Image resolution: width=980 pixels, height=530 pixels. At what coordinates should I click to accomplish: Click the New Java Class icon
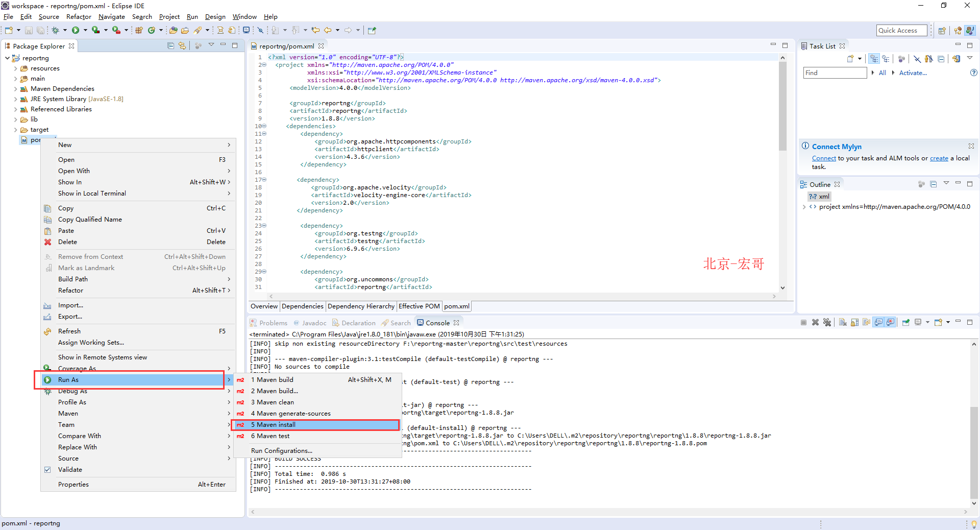[x=151, y=30]
